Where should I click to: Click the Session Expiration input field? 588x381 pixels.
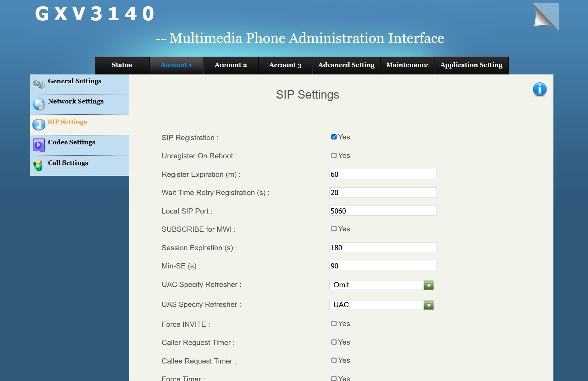(x=383, y=247)
